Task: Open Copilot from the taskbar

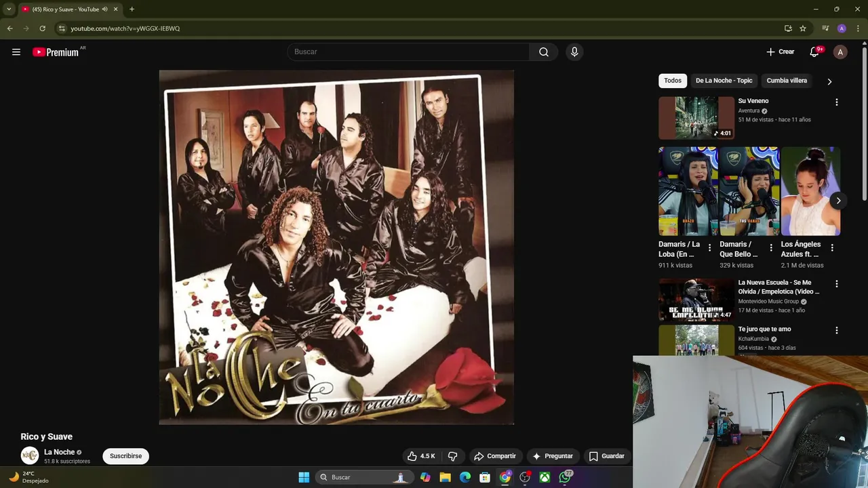Action: click(x=425, y=477)
